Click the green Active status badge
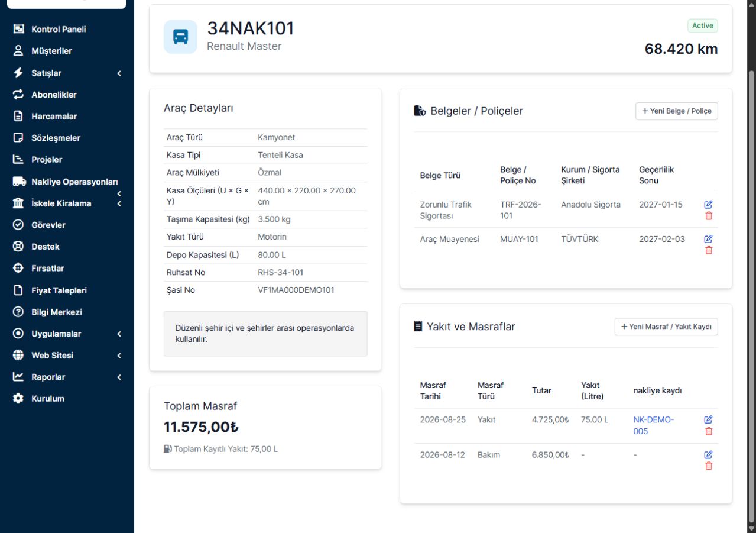Screen dimensions: 756x533 coord(703,26)
